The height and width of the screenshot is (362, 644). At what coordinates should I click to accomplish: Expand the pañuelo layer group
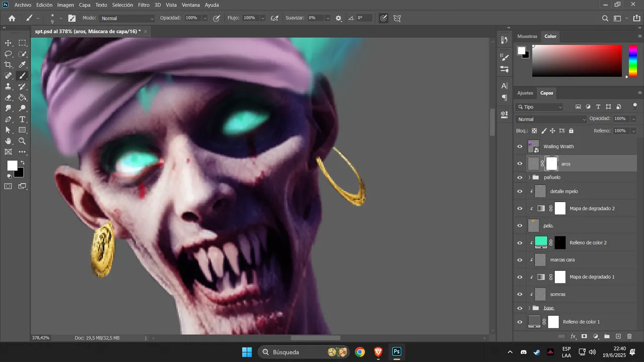pyautogui.click(x=529, y=177)
